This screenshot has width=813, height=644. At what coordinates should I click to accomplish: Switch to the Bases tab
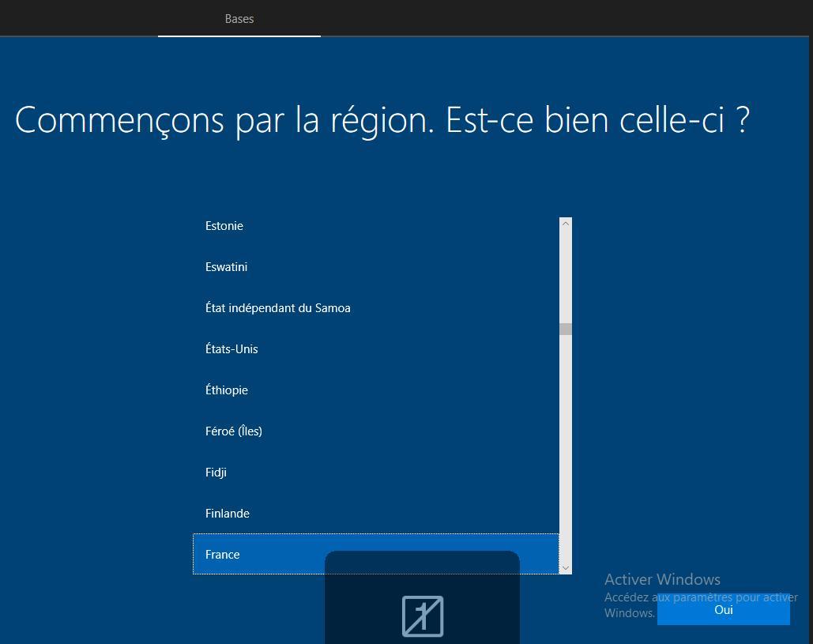[239, 19]
